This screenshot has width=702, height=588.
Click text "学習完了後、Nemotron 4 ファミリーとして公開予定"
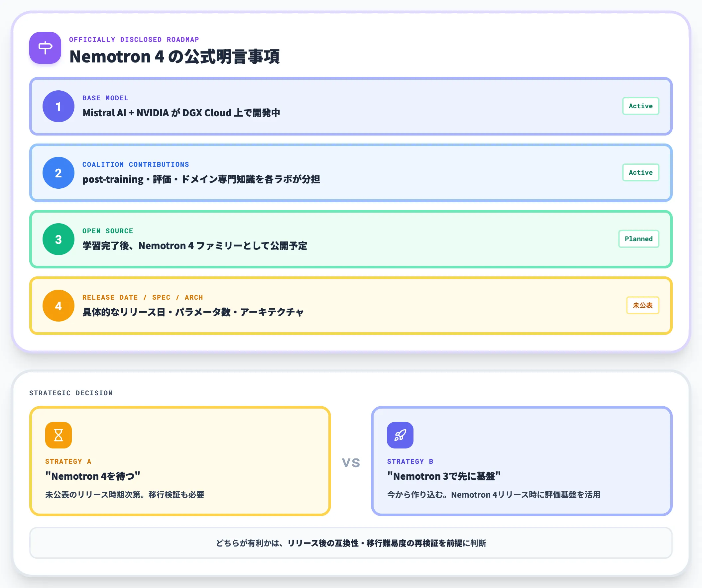pos(194,246)
